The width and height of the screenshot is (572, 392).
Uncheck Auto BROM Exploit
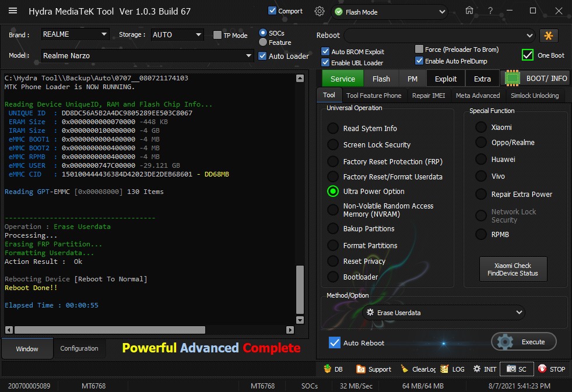click(325, 51)
